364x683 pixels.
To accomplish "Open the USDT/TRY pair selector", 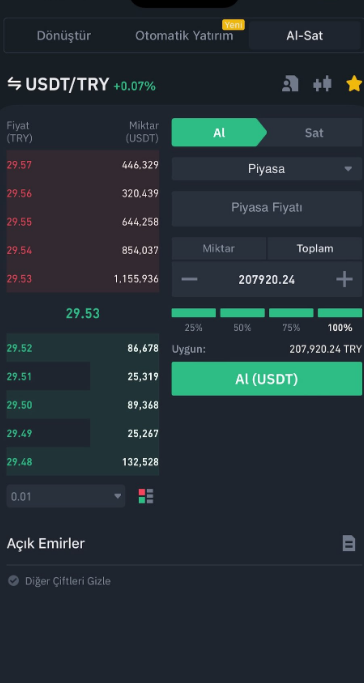I will coord(67,84).
